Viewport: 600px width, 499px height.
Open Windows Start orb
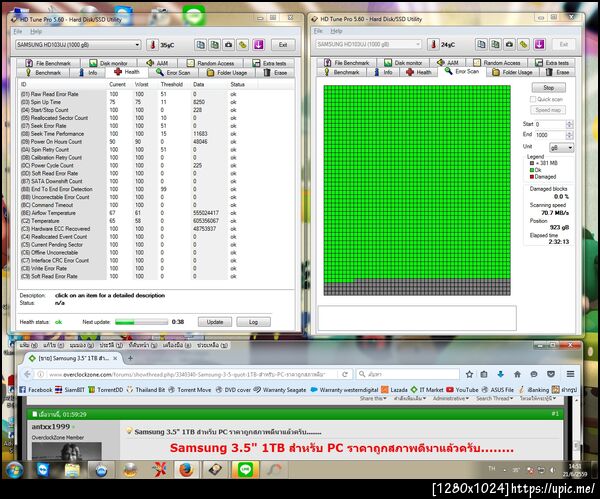pyautogui.click(x=14, y=470)
